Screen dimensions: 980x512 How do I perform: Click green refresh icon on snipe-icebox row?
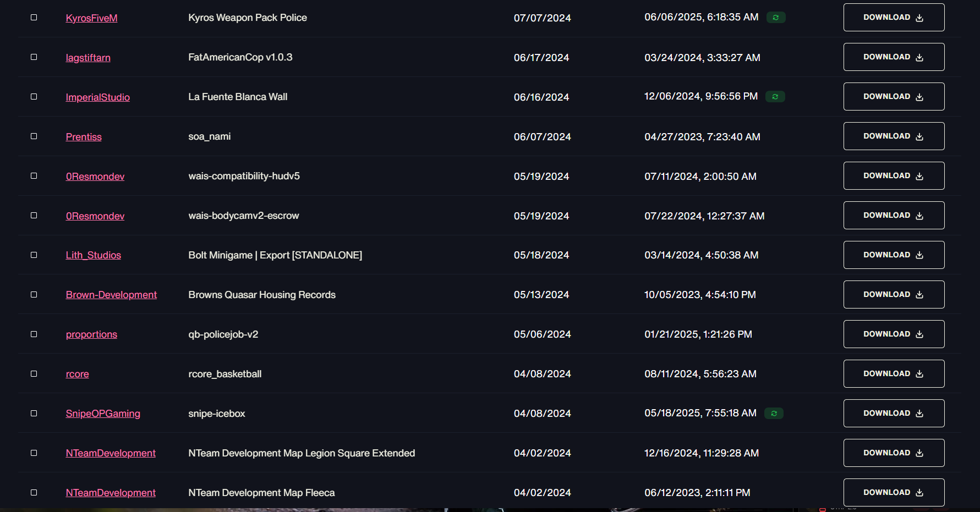coord(774,414)
